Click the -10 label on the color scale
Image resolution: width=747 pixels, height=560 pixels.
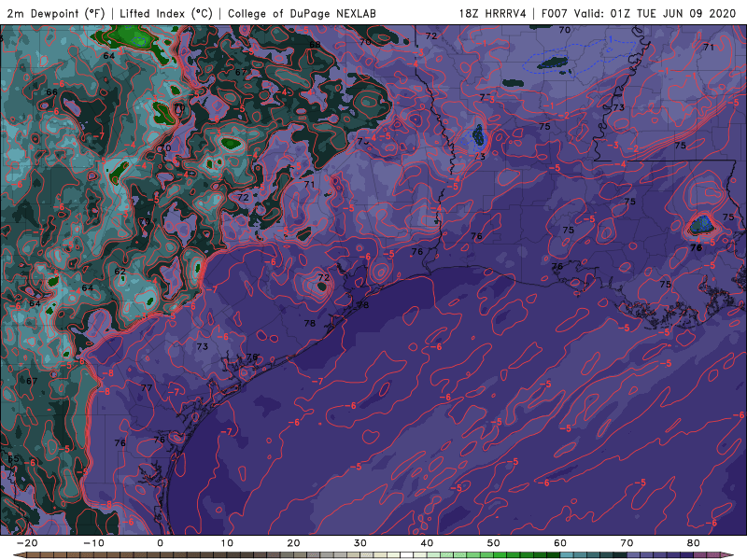point(93,543)
